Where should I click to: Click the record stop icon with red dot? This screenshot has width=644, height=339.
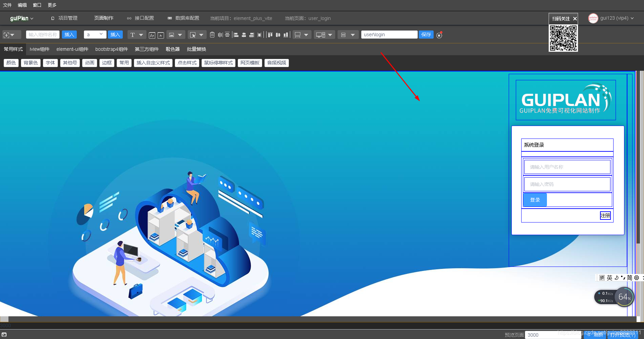pos(439,35)
